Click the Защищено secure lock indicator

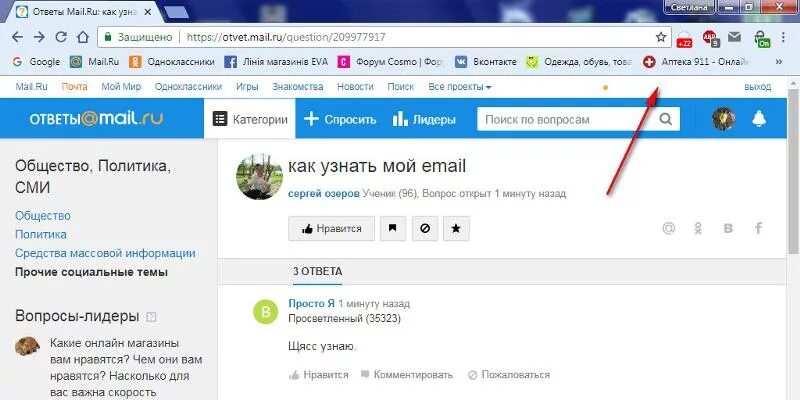[x=138, y=37]
